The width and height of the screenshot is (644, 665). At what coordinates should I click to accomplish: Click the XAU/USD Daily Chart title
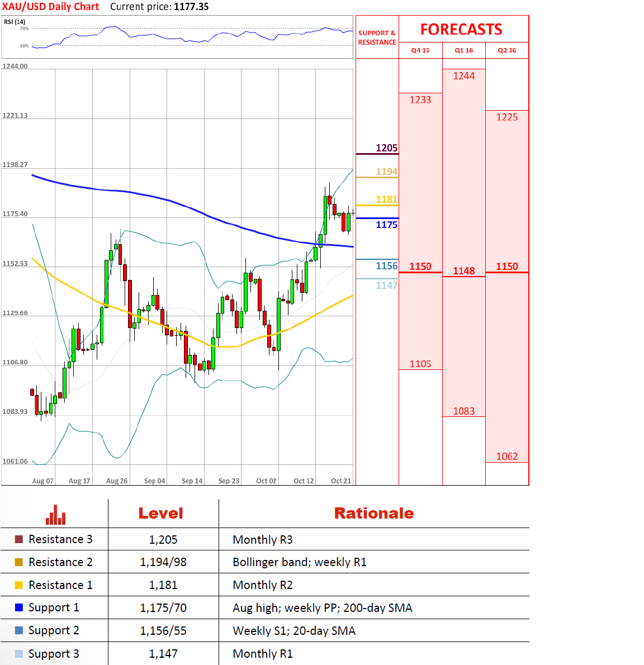pyautogui.click(x=50, y=6)
